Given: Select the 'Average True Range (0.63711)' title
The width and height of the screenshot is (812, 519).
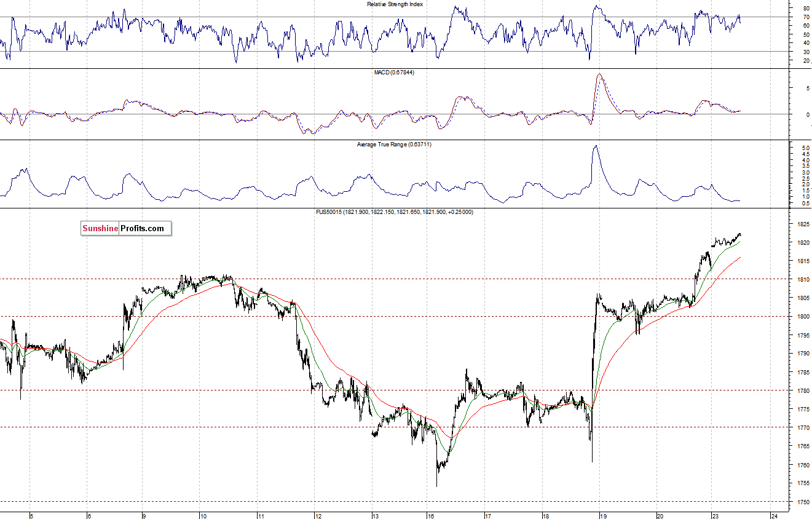Looking at the screenshot, I should (395, 144).
